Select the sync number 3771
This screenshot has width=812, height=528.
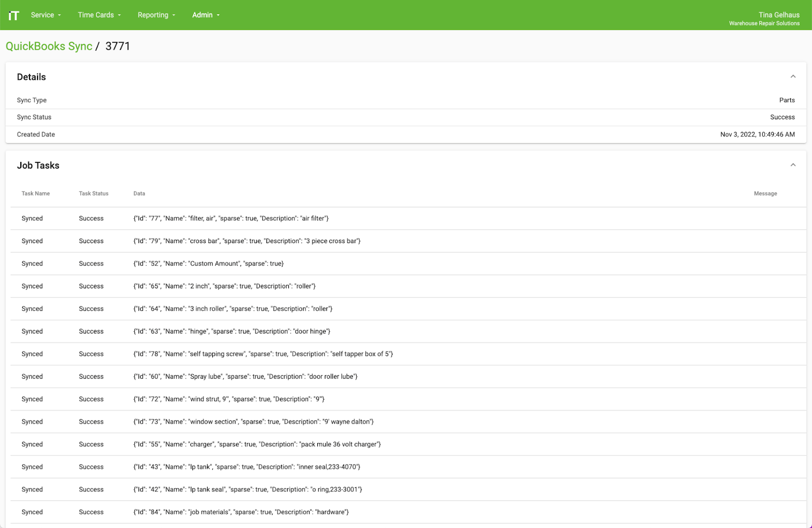point(118,46)
